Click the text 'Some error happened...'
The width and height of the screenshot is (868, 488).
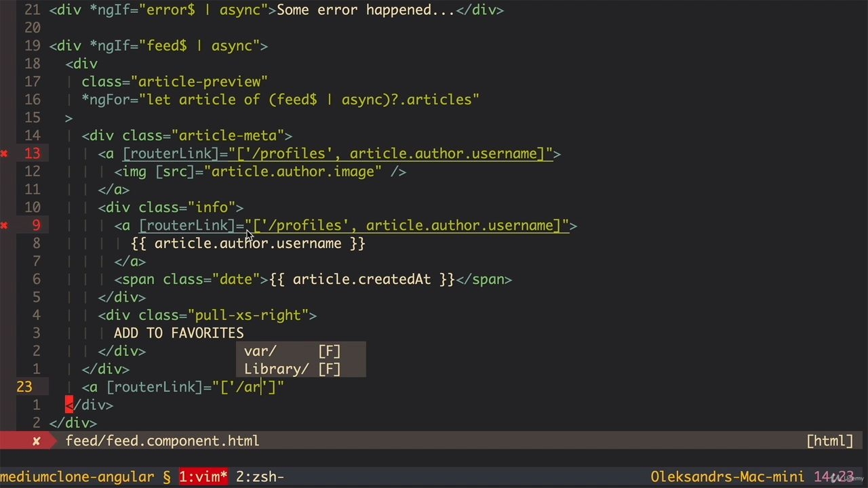coord(366,10)
